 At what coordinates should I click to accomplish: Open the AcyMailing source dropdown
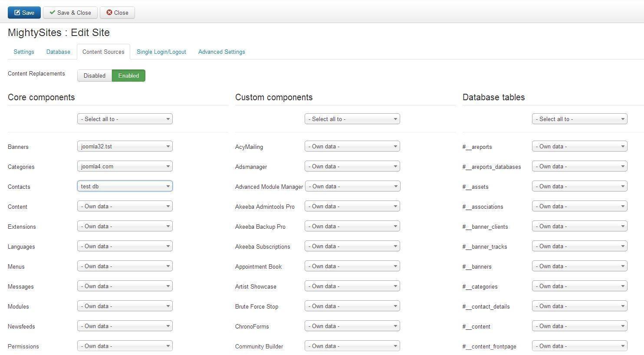click(352, 146)
